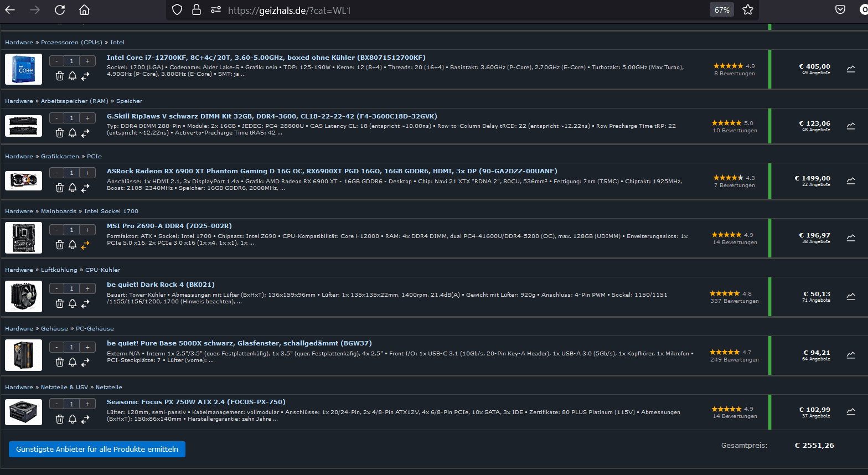Delete be quiet! Dark Rock 4 with trash icon
This screenshot has height=475, width=868.
tap(60, 303)
